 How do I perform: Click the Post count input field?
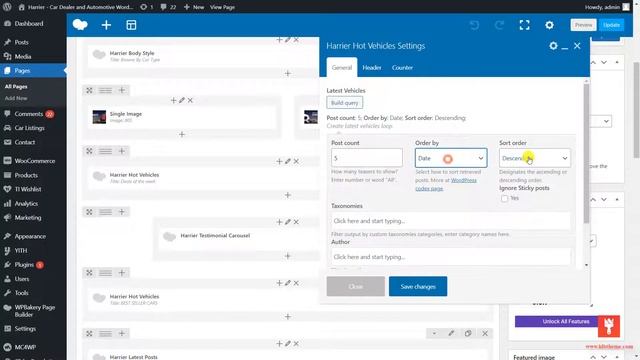pos(367,158)
